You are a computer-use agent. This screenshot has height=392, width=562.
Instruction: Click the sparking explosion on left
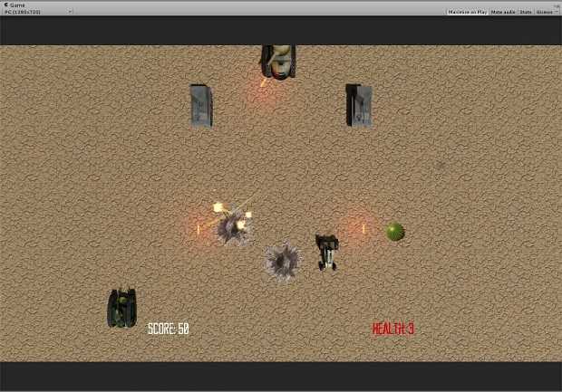234,224
